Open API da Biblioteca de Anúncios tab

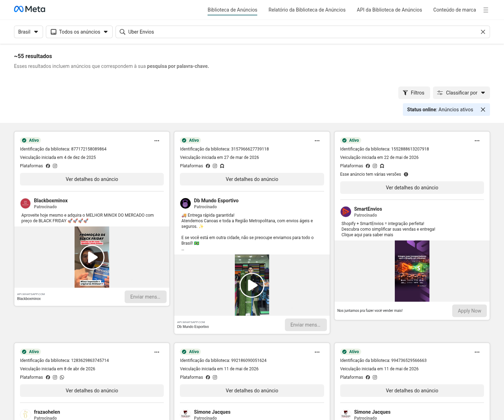389,10
